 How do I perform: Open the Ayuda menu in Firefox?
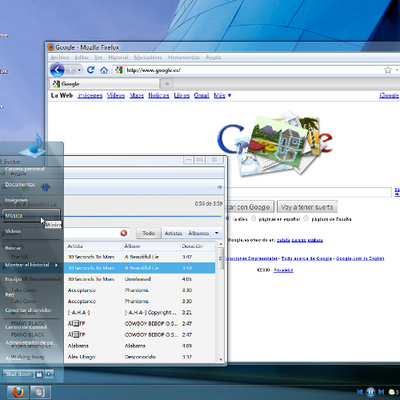tap(213, 57)
